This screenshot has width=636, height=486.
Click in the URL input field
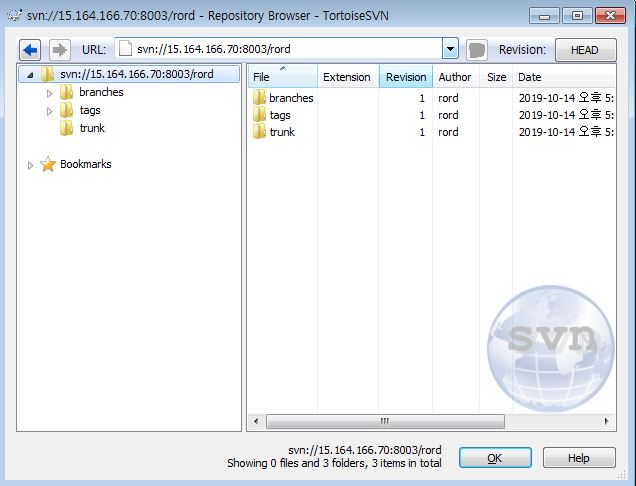click(279, 49)
